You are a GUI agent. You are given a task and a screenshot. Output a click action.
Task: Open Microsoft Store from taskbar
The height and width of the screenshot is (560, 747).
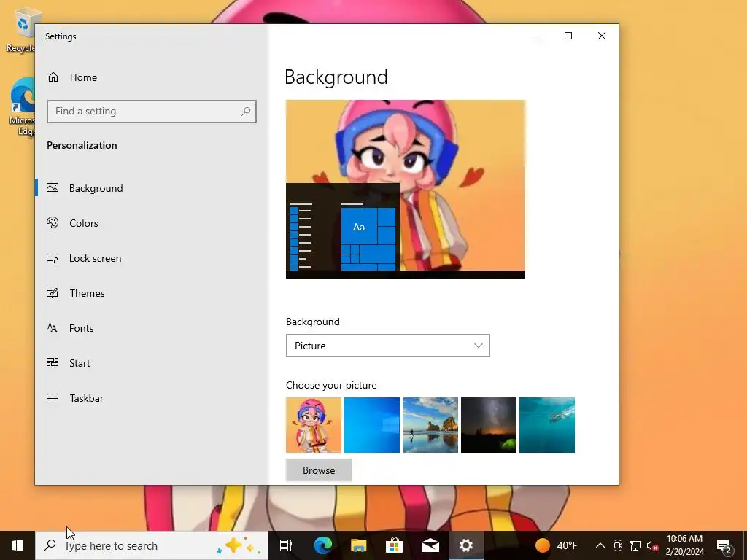[x=395, y=545]
